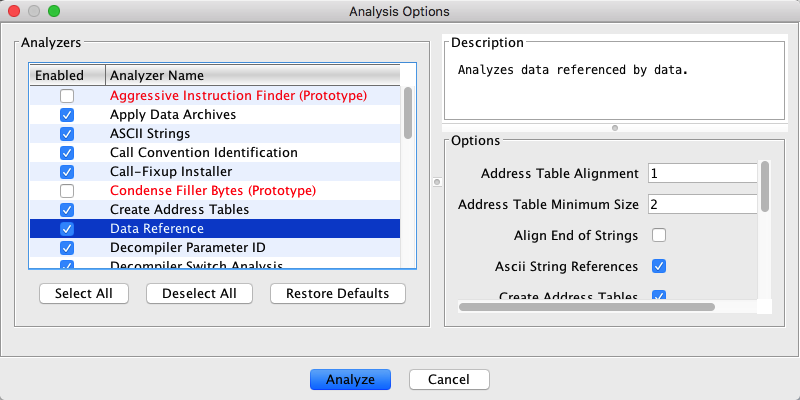Sort by the Analyzer Name column header
The width and height of the screenshot is (800, 400).
click(250, 75)
